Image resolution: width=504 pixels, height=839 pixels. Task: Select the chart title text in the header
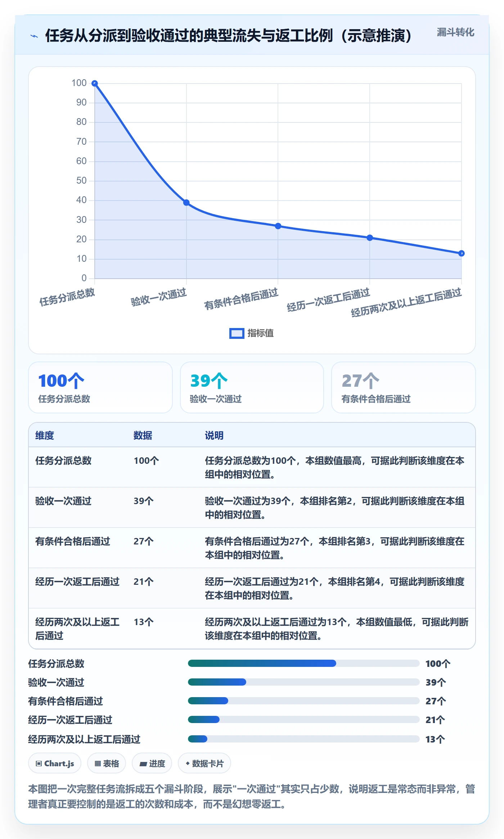228,36
